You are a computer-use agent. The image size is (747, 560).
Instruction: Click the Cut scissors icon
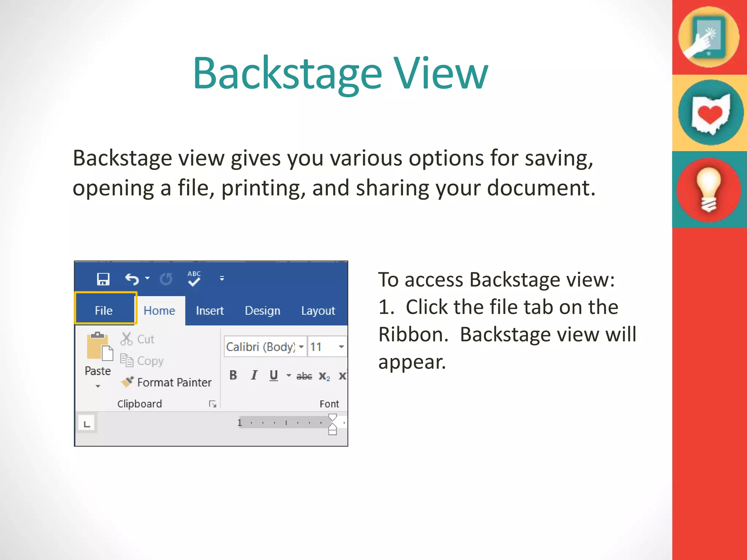126,339
